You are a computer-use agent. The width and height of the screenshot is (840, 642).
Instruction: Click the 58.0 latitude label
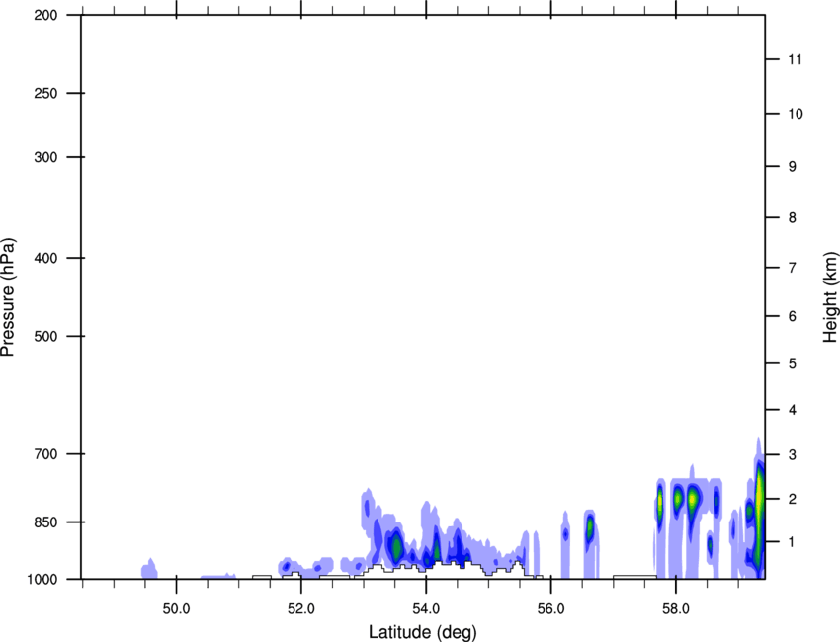[x=676, y=609]
